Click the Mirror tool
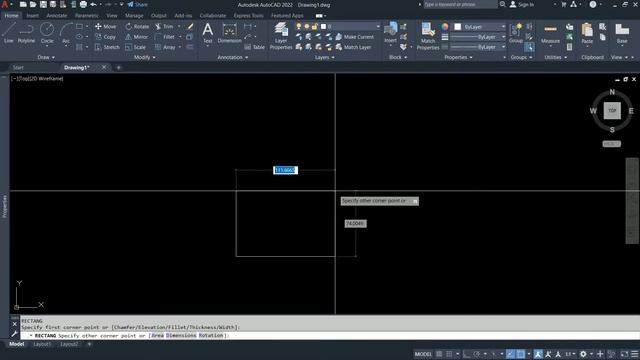This screenshot has width=640, height=360. pyautogui.click(x=136, y=37)
